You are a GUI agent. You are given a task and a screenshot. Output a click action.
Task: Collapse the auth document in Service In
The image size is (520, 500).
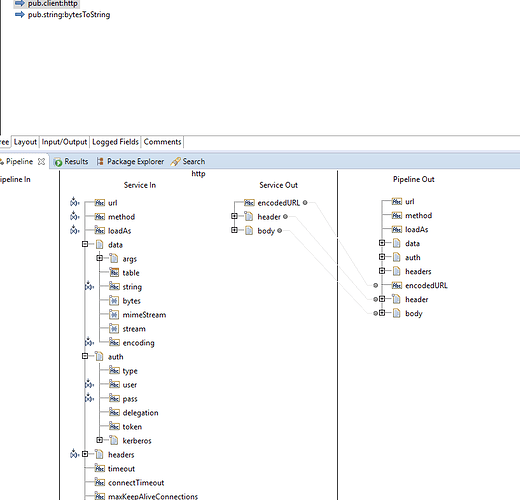85,356
